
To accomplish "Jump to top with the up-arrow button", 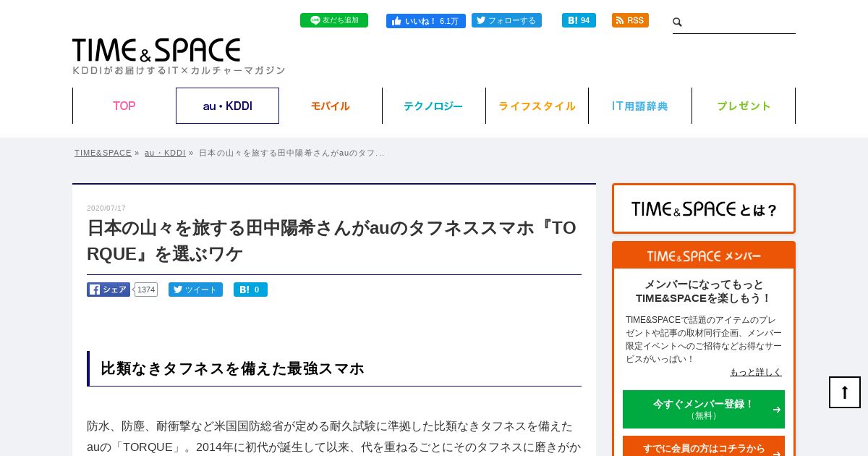I will [x=845, y=392].
